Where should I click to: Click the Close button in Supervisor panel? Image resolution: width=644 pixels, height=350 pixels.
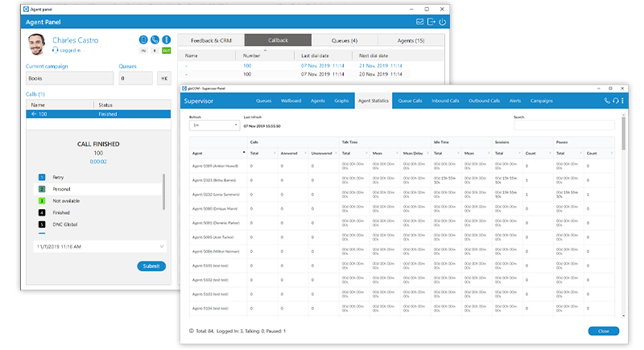click(603, 331)
